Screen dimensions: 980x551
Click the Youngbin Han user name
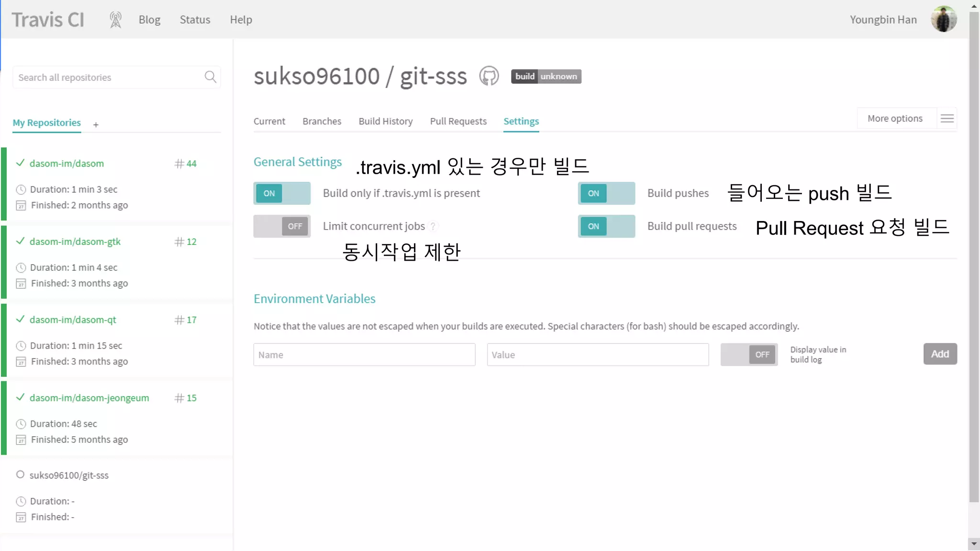pyautogui.click(x=883, y=20)
